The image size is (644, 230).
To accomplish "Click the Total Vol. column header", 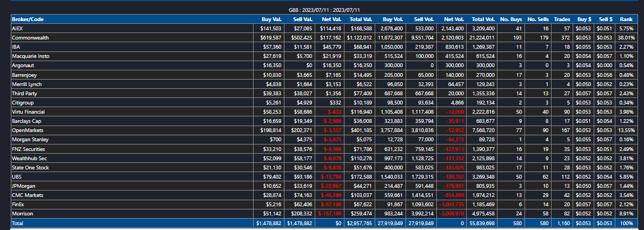I will (x=483, y=19).
